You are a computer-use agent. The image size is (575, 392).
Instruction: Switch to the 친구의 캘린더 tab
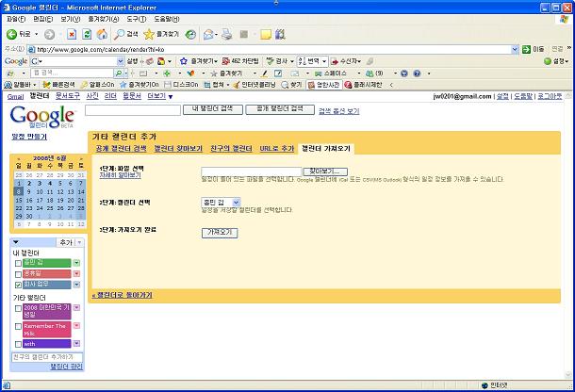pyautogui.click(x=231, y=149)
